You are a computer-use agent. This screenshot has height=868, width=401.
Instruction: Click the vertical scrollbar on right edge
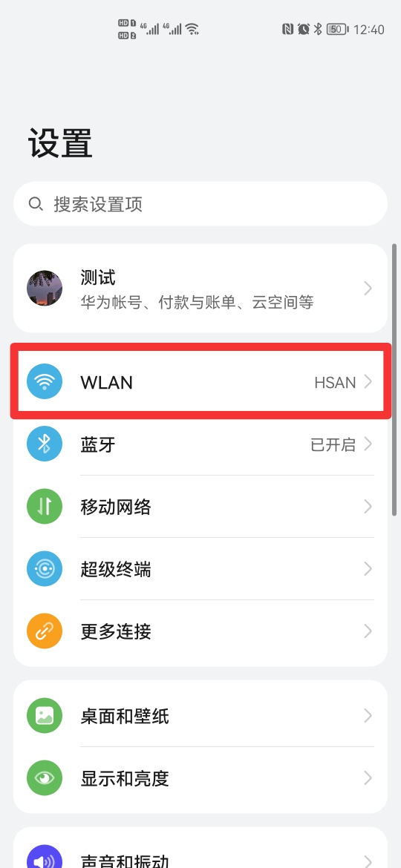(394, 380)
